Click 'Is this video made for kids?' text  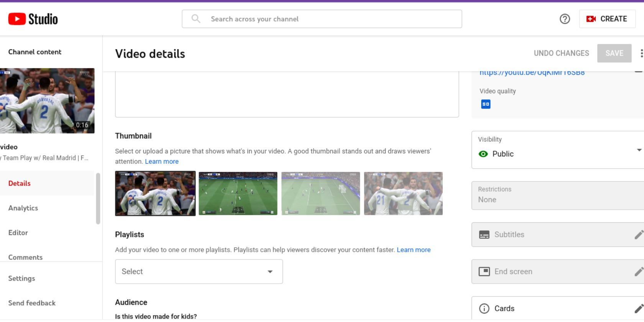pyautogui.click(x=156, y=317)
